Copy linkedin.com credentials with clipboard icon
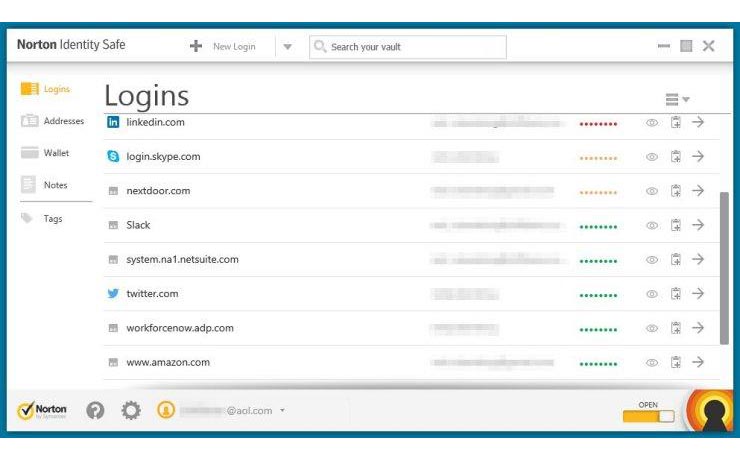 pyautogui.click(x=676, y=122)
